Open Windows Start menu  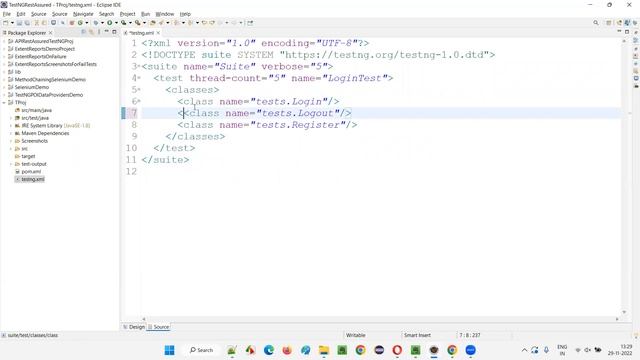point(169,350)
